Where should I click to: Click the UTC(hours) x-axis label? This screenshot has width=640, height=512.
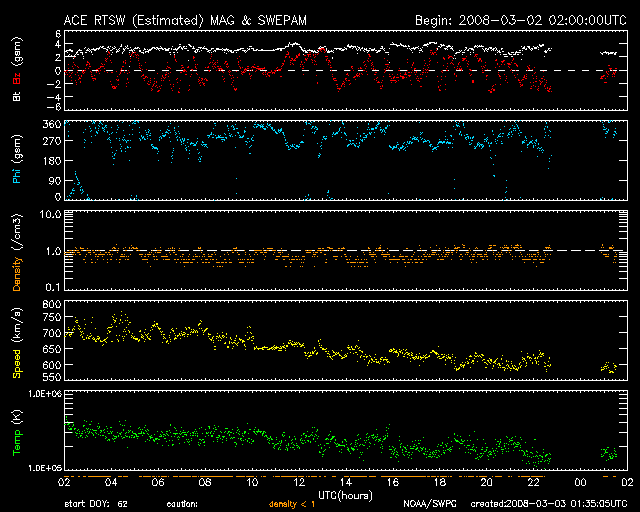(x=345, y=494)
